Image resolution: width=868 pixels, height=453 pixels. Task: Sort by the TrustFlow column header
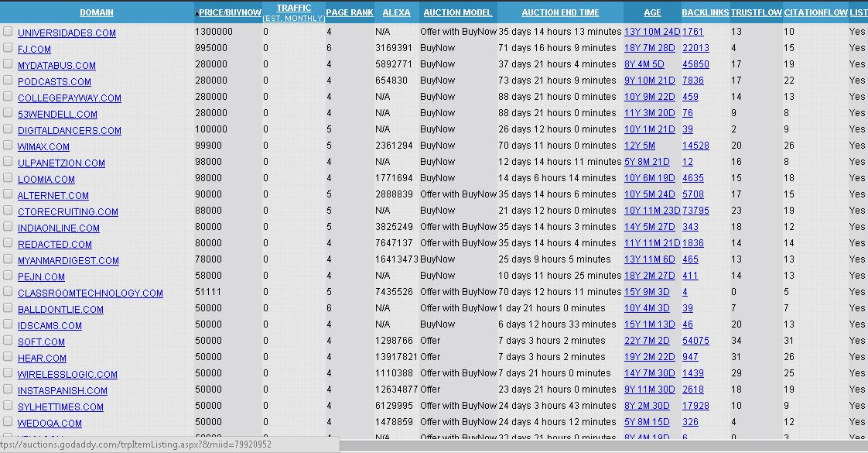point(756,12)
